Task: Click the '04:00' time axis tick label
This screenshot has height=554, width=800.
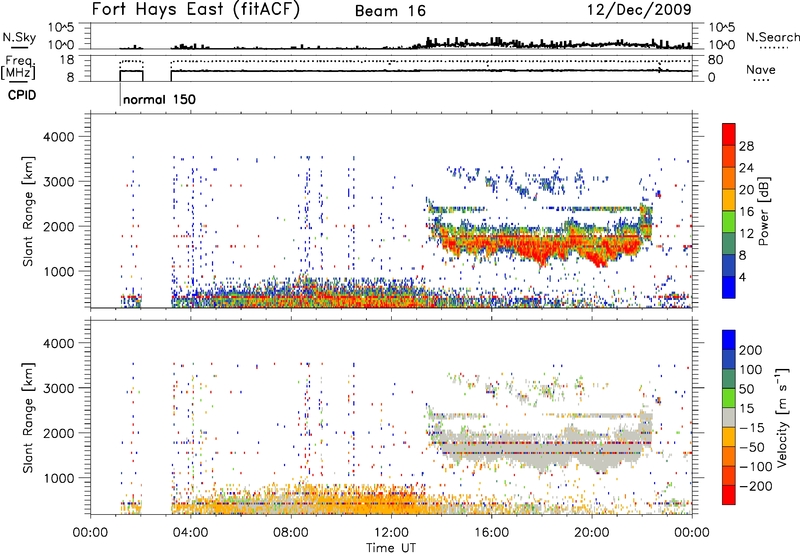Action: click(x=190, y=533)
